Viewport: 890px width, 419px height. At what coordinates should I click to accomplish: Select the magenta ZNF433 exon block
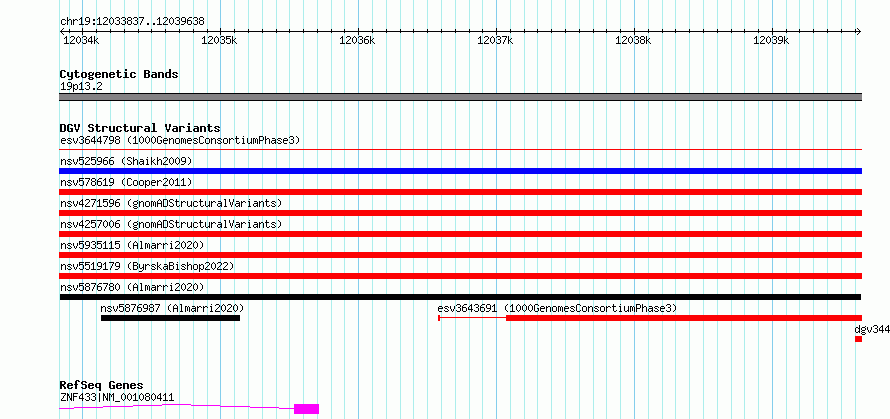click(307, 409)
